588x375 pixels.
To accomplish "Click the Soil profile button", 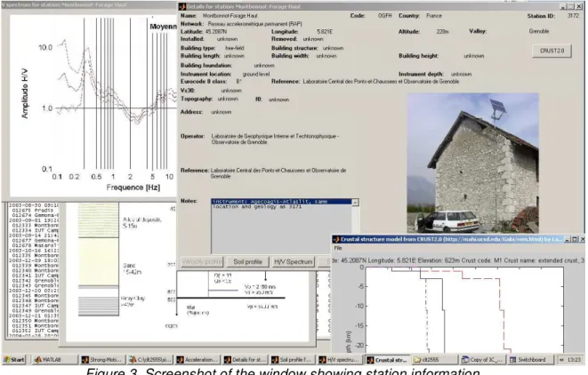I will [247, 261].
